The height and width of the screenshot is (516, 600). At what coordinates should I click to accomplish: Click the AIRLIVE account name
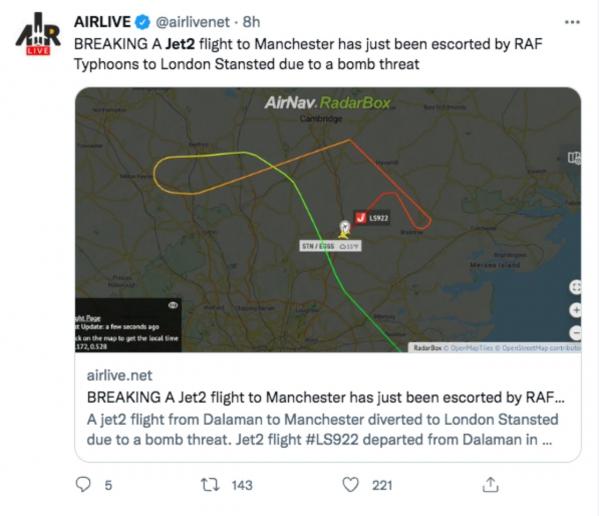coord(105,19)
